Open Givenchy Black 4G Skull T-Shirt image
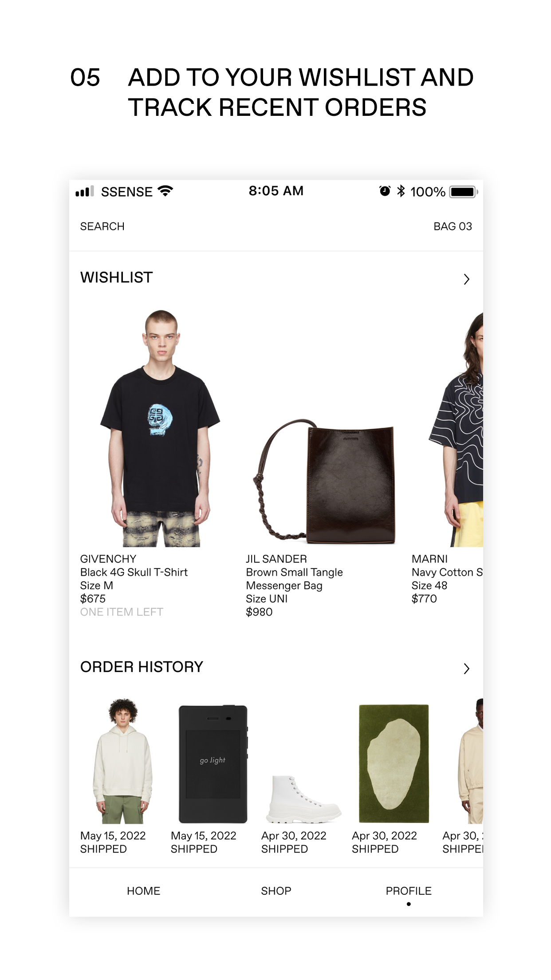The height and width of the screenshot is (980, 551). [x=160, y=428]
